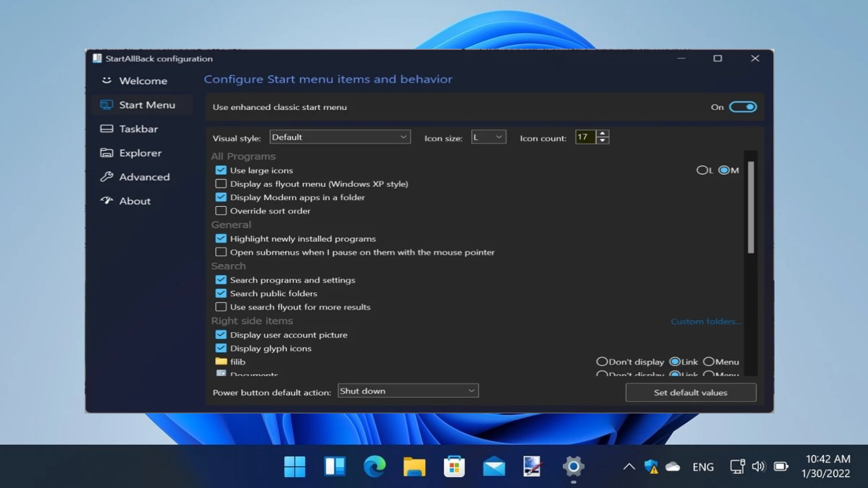Check Use search flyout for more results
The image size is (868, 488).
click(221, 307)
